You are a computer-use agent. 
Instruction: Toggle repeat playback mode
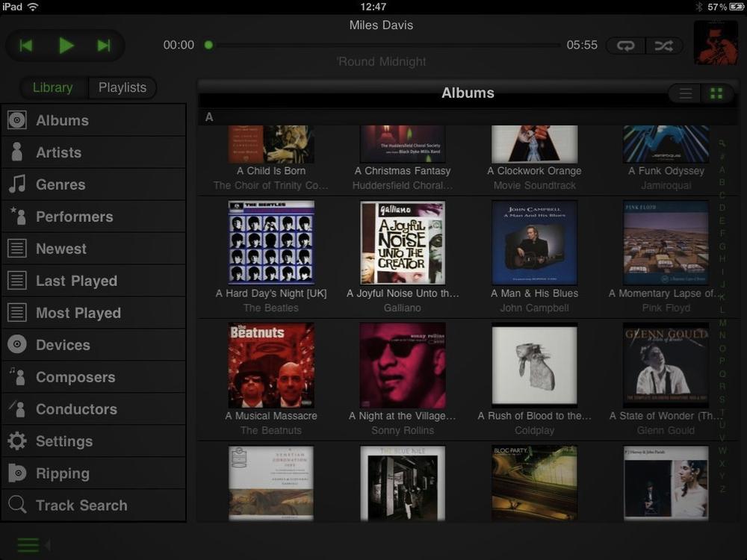[624, 46]
